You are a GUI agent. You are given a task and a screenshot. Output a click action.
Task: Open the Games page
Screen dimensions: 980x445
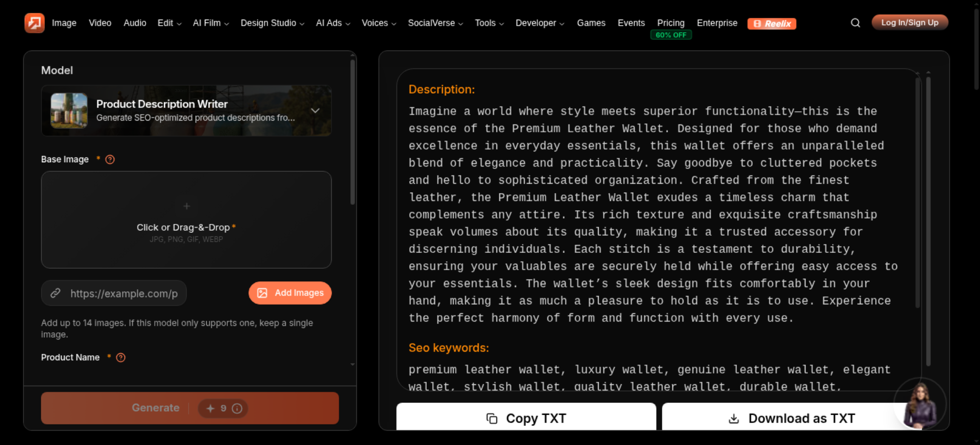tap(591, 23)
